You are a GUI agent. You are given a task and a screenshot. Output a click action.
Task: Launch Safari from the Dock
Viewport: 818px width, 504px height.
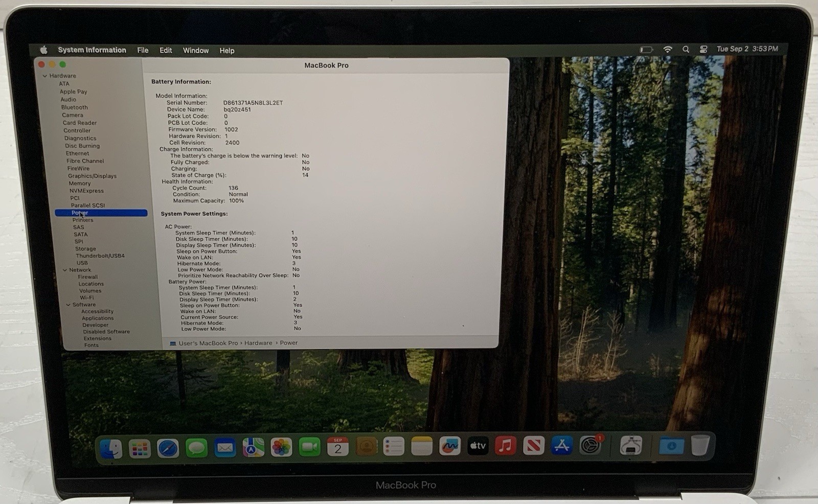click(168, 448)
